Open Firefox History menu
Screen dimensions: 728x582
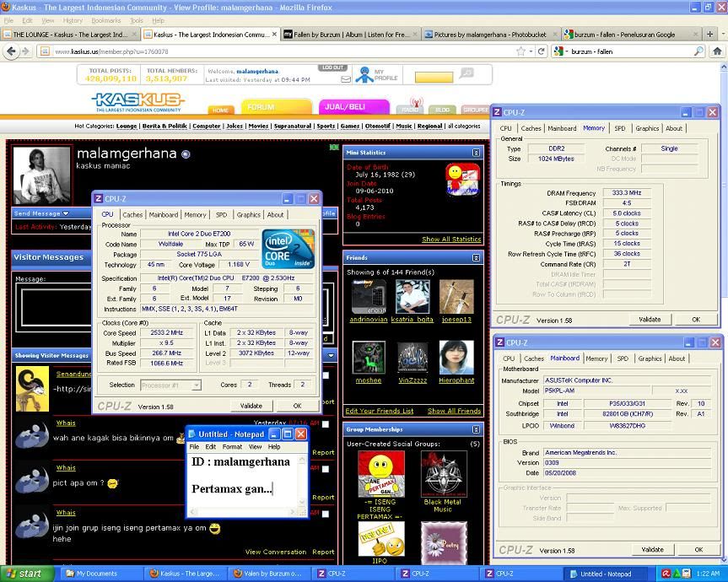click(x=73, y=20)
